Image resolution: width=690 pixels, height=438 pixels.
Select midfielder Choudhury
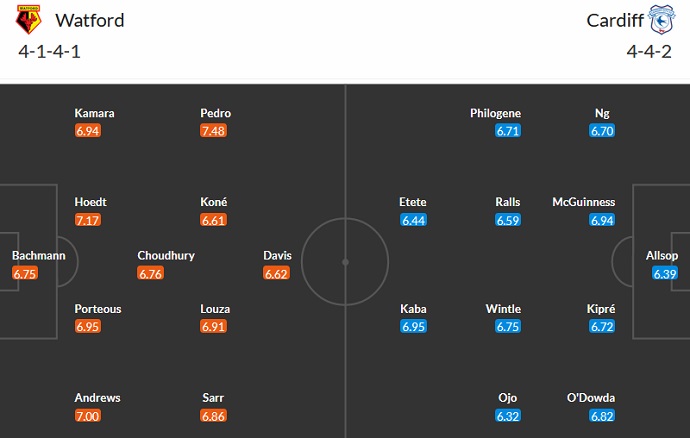coord(166,255)
